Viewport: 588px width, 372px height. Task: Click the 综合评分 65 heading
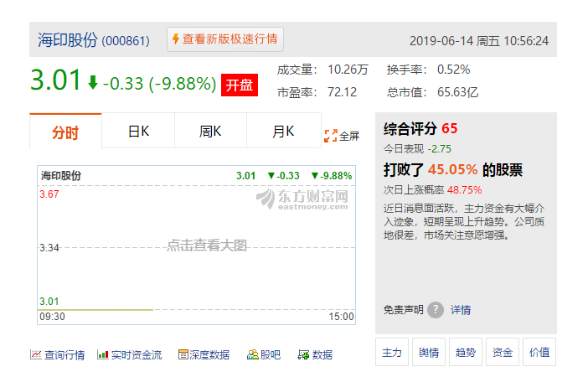[x=420, y=129]
